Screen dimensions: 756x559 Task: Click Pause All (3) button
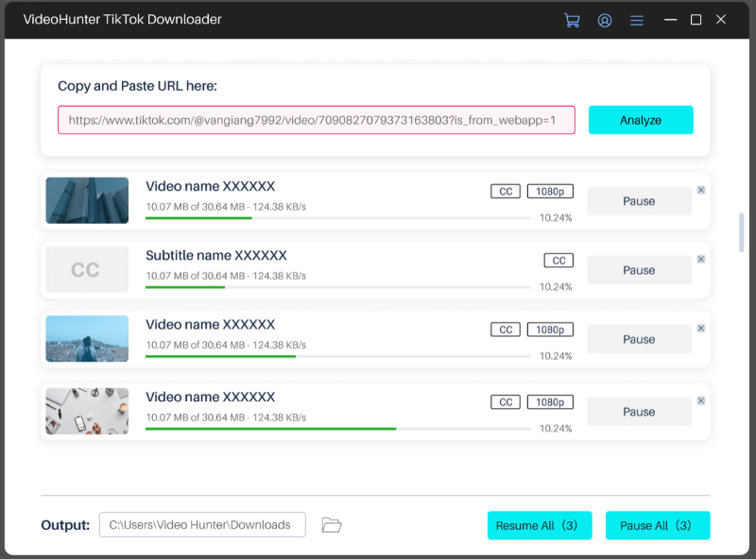(x=657, y=525)
